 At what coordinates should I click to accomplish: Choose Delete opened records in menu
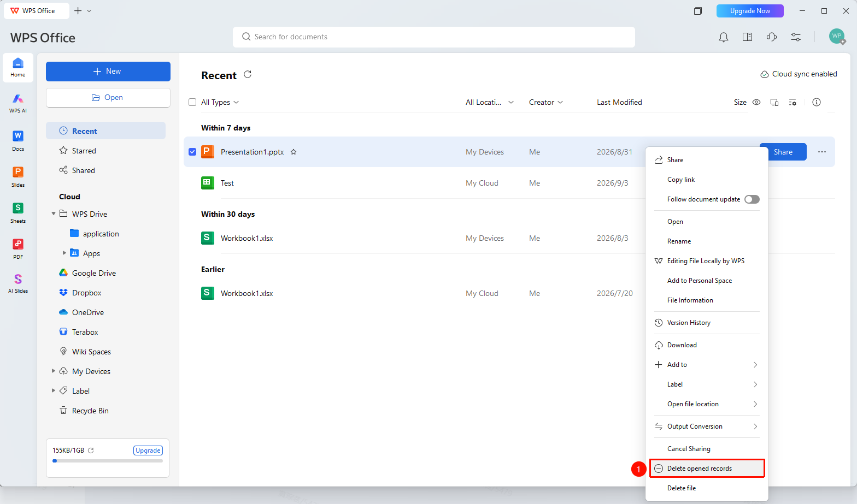coord(707,469)
